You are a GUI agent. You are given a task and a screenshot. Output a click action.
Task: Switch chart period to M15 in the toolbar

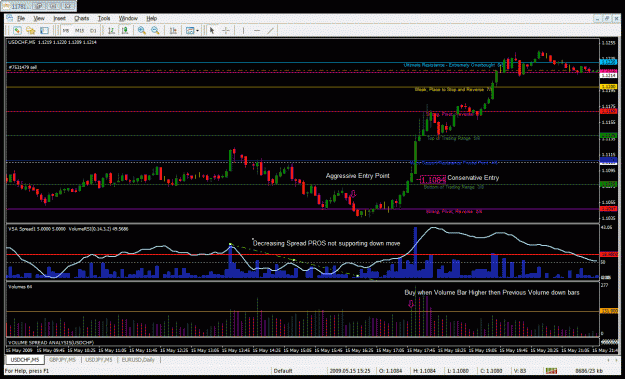(79, 31)
